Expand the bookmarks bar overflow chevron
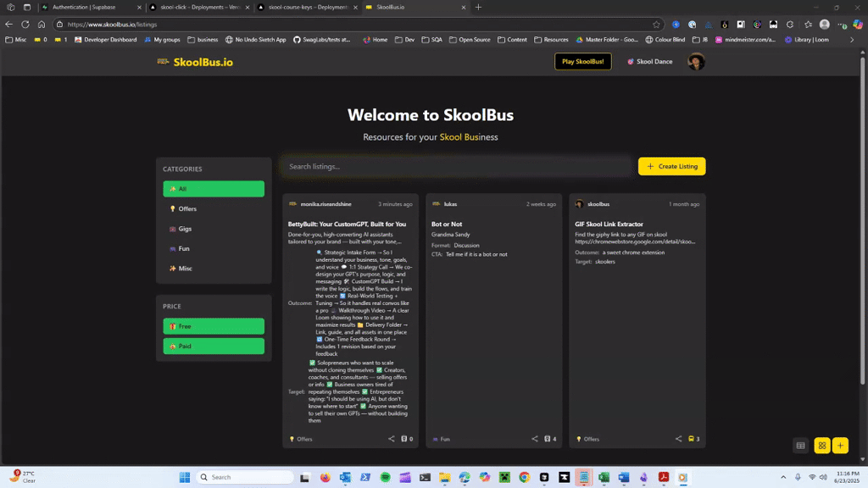Image resolution: width=868 pixels, height=488 pixels. (x=852, y=39)
